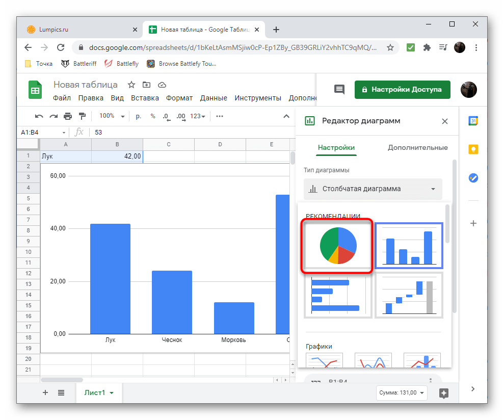Select the pie chart recommendation thumbnail
504x420 pixels.
tap(338, 246)
